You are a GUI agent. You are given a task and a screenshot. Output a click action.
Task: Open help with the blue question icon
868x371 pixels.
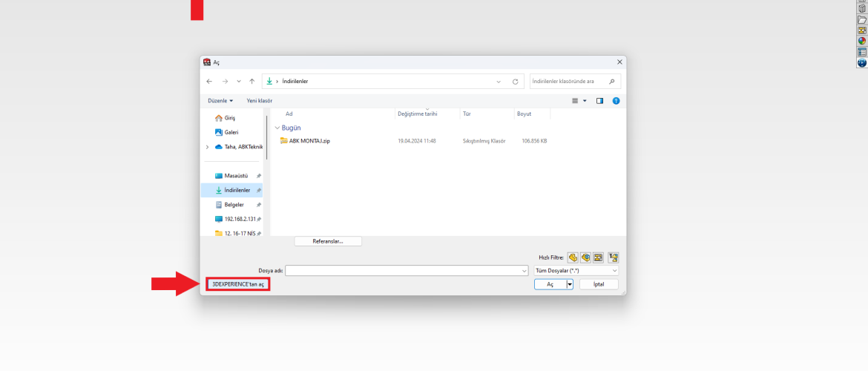616,101
